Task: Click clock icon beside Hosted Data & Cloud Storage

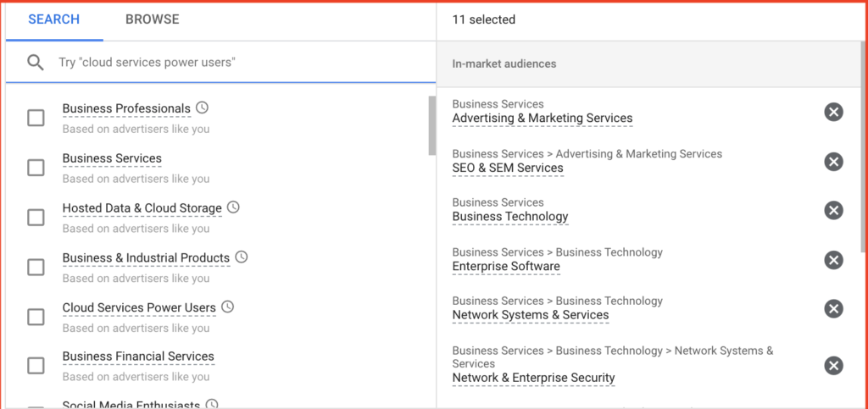Action: click(x=234, y=207)
